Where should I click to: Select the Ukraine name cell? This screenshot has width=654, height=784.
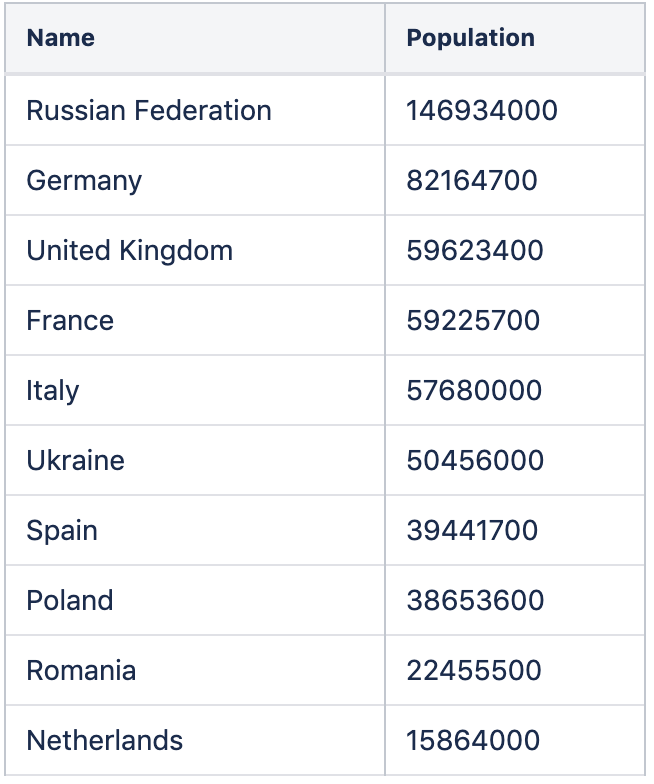76,460
